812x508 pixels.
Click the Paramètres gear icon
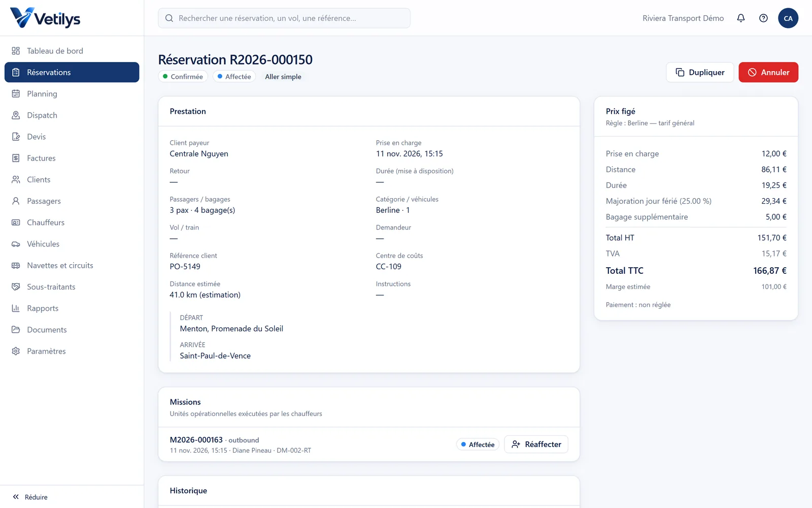click(16, 351)
